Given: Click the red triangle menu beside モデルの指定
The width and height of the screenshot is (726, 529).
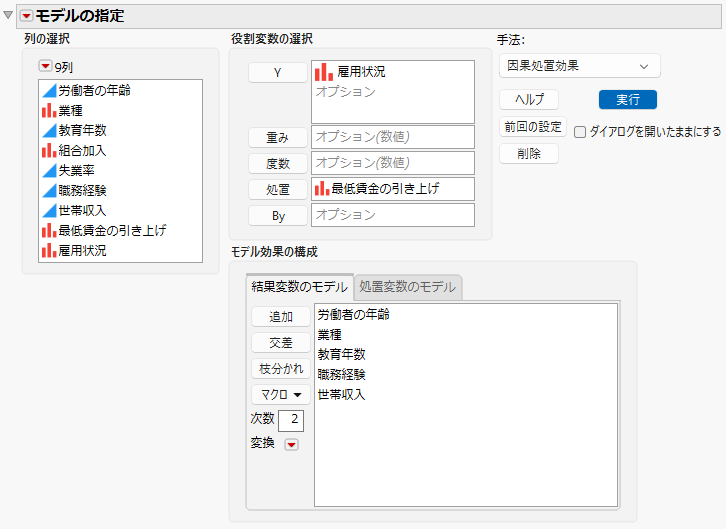Looking at the screenshot, I should (x=26, y=16).
